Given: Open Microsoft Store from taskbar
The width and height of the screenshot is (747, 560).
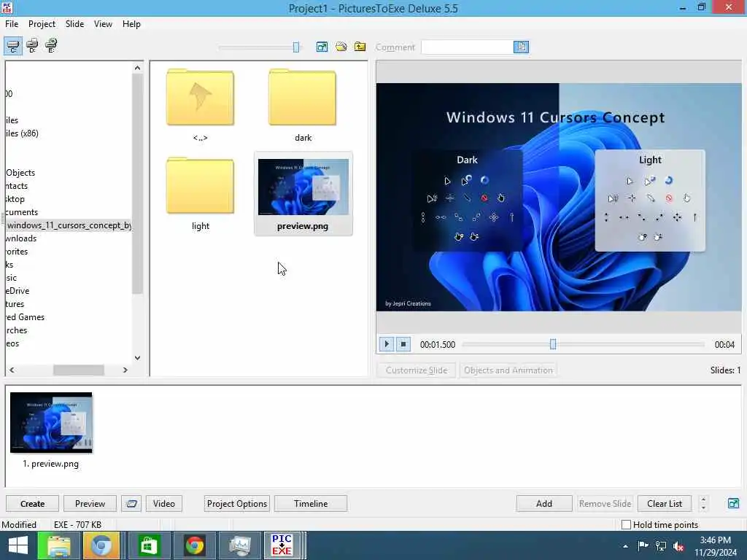Looking at the screenshot, I should point(148,545).
